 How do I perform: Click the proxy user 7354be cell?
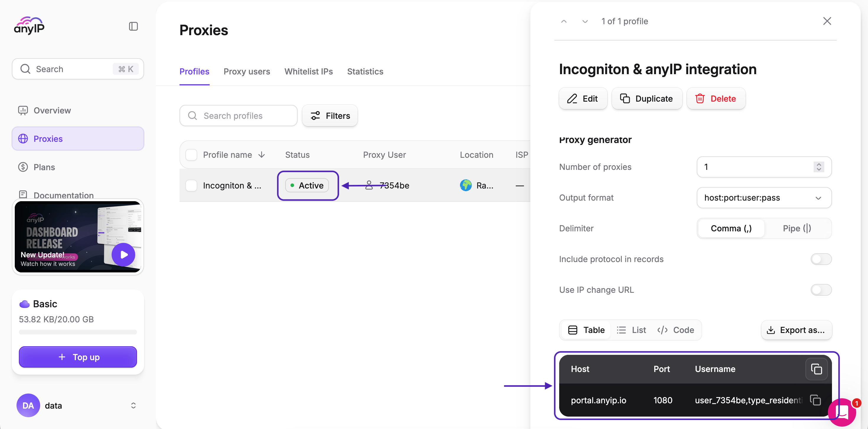[387, 186]
